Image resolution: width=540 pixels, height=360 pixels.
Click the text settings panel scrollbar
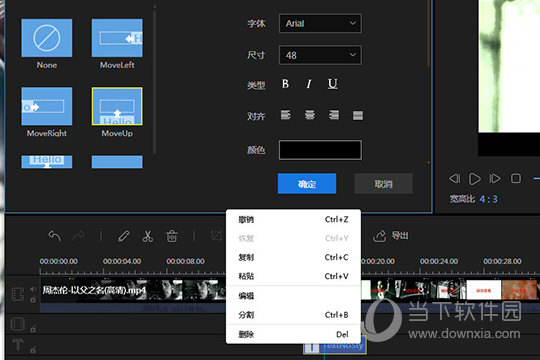point(429,34)
